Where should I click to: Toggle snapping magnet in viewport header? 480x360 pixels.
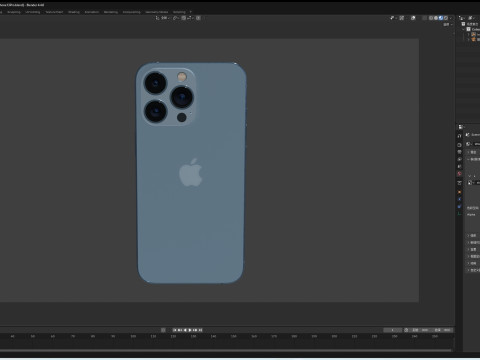[x=184, y=18]
